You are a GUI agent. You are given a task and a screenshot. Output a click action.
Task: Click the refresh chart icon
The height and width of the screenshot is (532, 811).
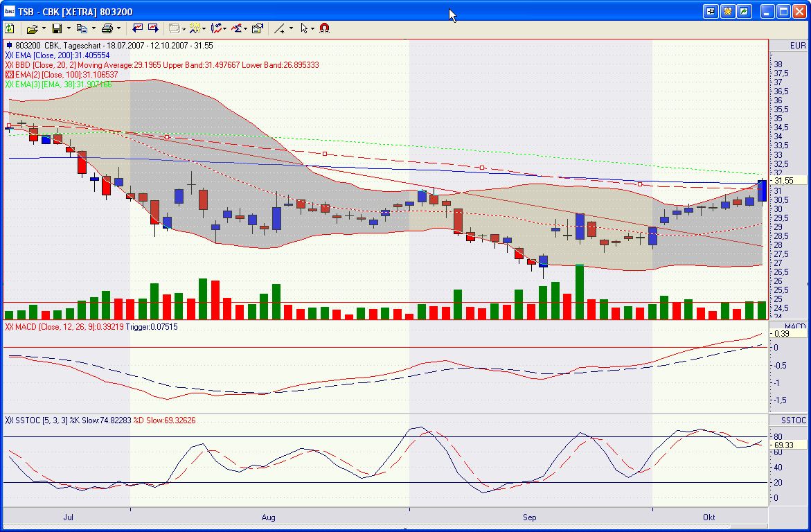[10, 28]
